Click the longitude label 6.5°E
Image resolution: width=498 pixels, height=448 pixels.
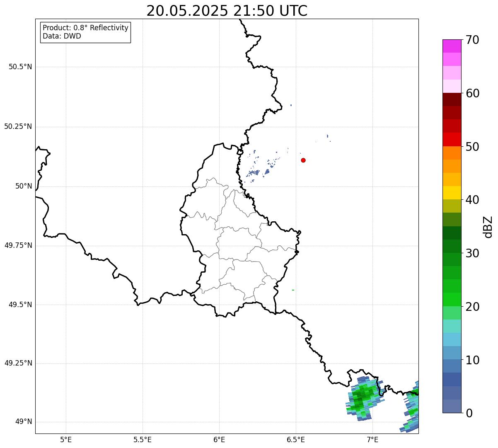(296, 439)
